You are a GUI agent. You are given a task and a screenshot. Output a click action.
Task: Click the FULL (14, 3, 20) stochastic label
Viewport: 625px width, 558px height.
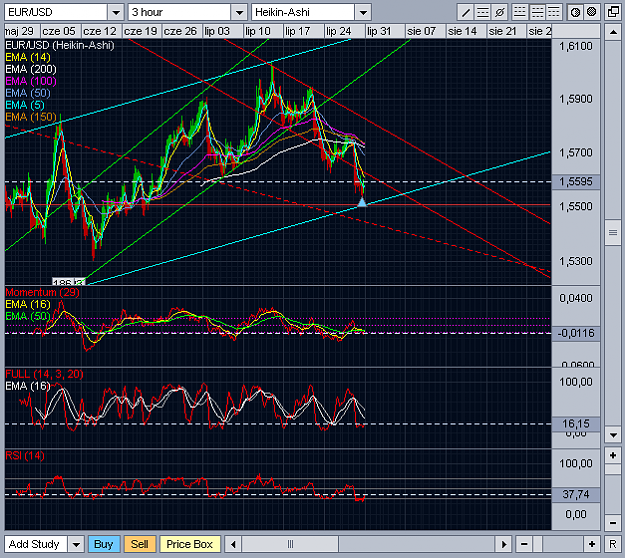[x=44, y=374]
